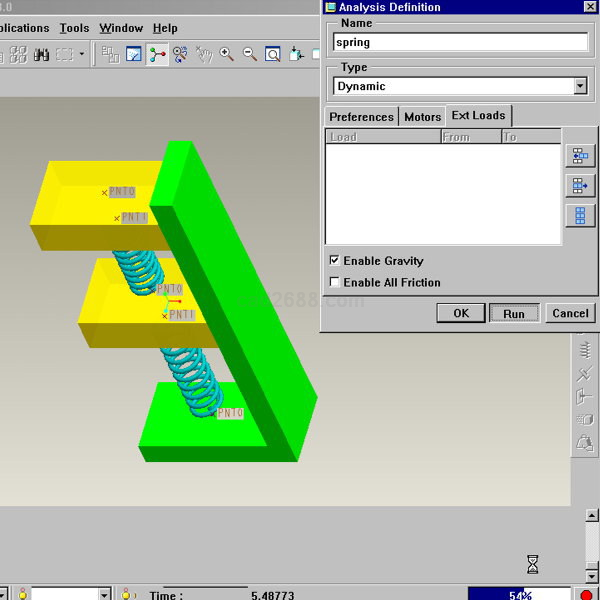Click the add load row icon
This screenshot has width=600, height=600.
pyautogui.click(x=580, y=155)
